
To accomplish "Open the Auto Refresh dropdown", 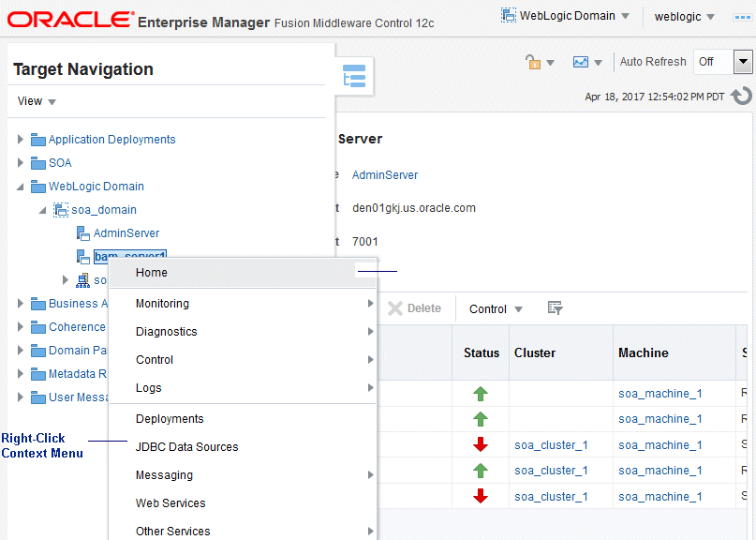I will 743,62.
